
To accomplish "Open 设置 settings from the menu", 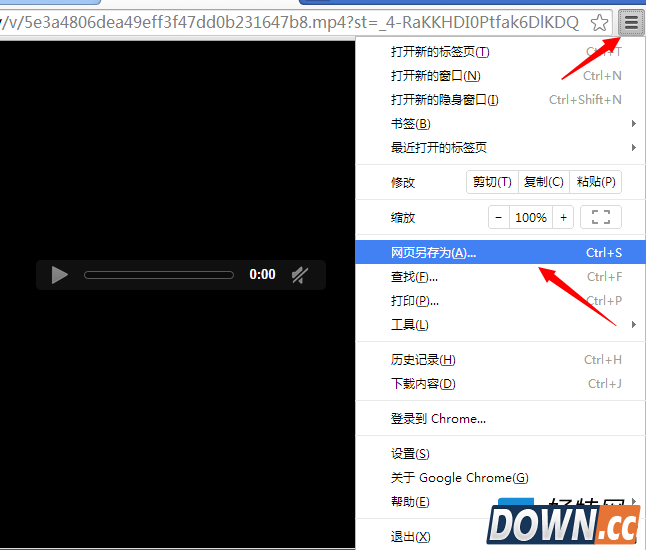I will 410,454.
